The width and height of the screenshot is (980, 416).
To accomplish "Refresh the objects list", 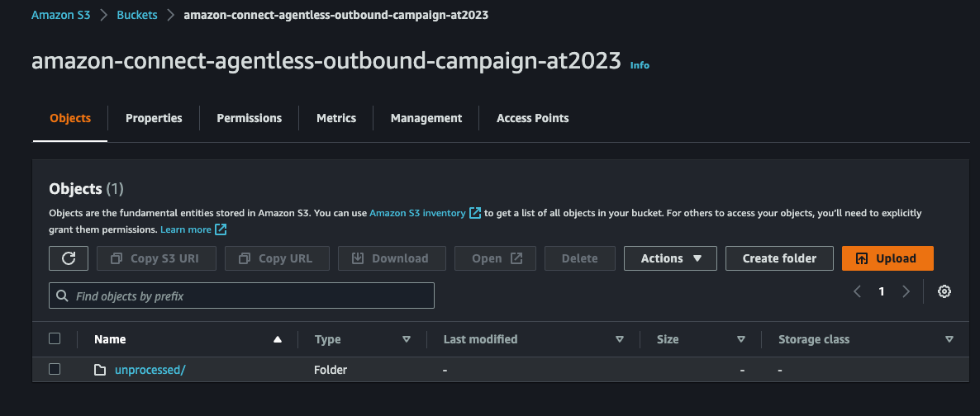I will click(x=69, y=258).
